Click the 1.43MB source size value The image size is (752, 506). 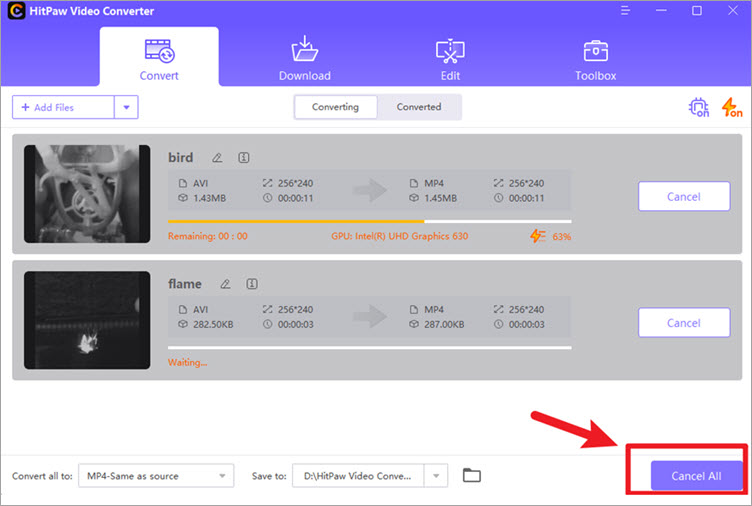[x=210, y=198]
